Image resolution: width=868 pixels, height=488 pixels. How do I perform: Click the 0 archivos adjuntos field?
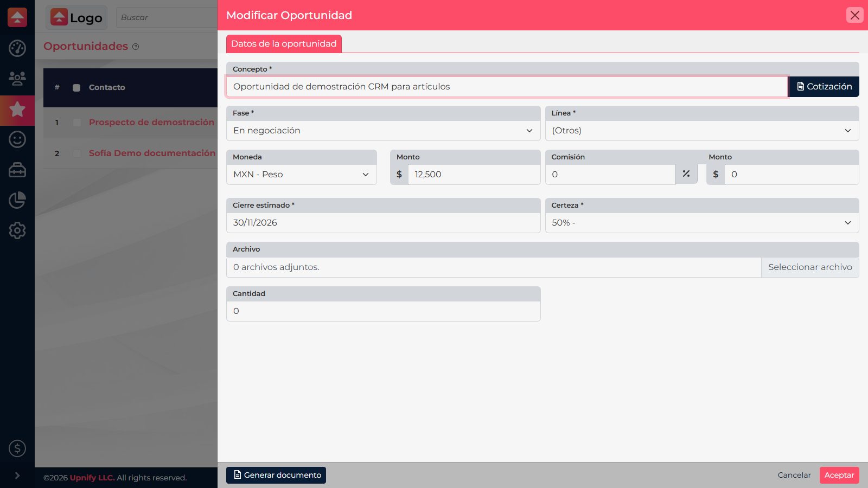(x=494, y=267)
